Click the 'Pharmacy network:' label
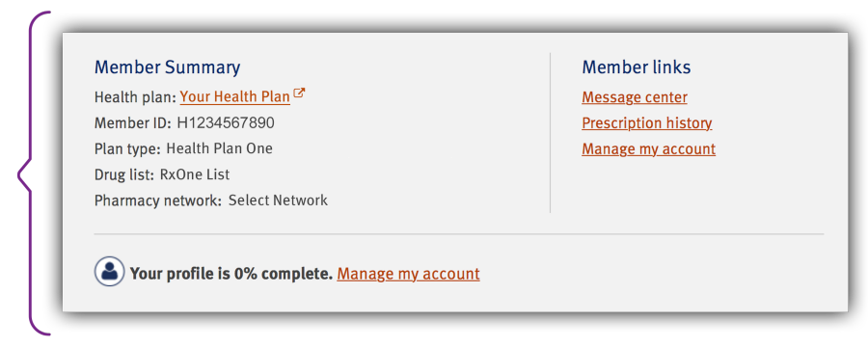 158,200
